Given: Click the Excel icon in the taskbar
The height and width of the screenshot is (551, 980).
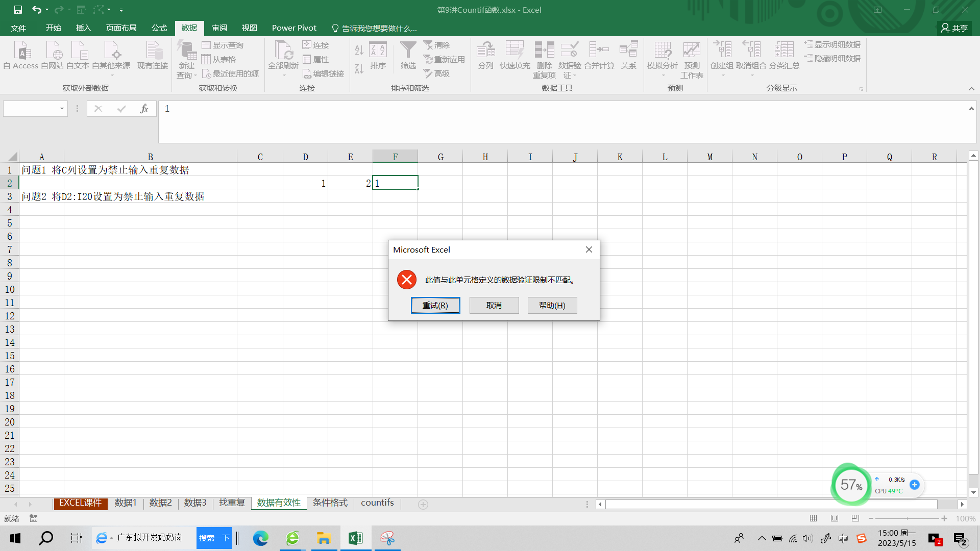Looking at the screenshot, I should pyautogui.click(x=355, y=538).
